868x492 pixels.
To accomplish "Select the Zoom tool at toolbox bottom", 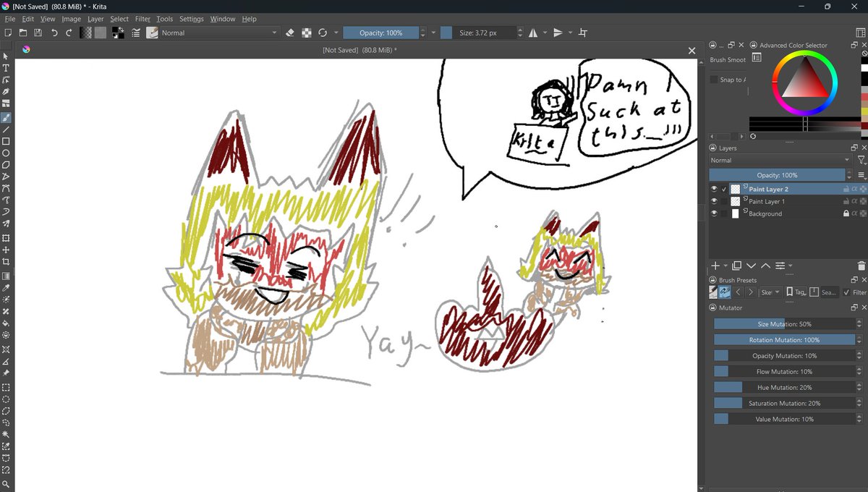I will (6, 484).
